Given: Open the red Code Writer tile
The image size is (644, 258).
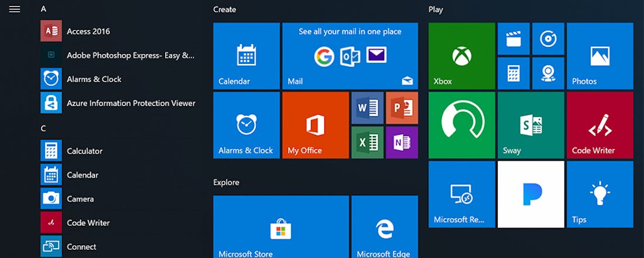Looking at the screenshot, I should click(600, 125).
